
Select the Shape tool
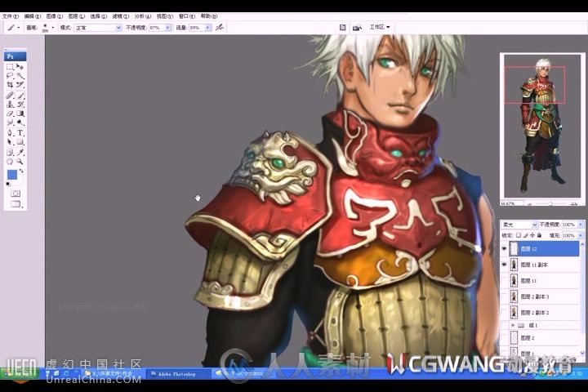(x=20, y=142)
